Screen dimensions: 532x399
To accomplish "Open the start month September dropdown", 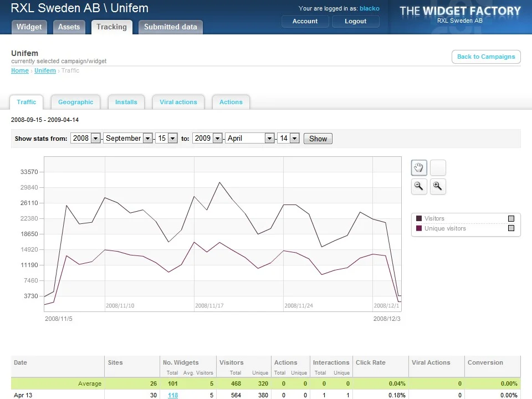I will pos(127,138).
